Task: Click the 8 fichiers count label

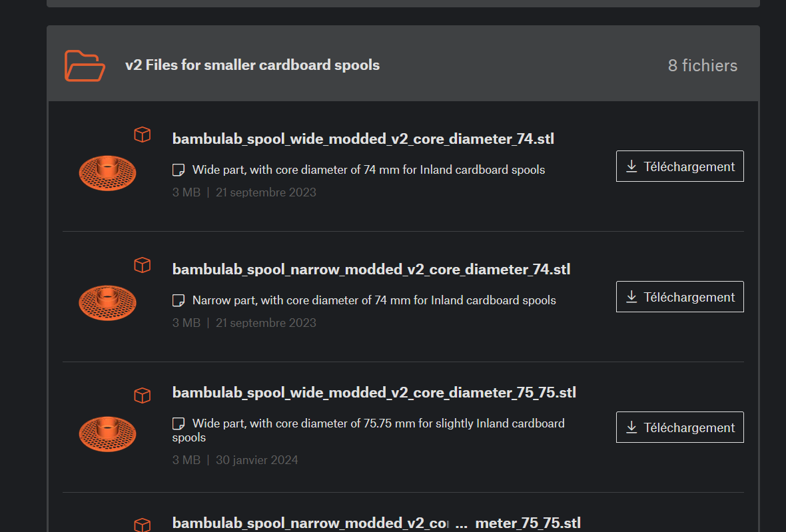Action: (702, 66)
